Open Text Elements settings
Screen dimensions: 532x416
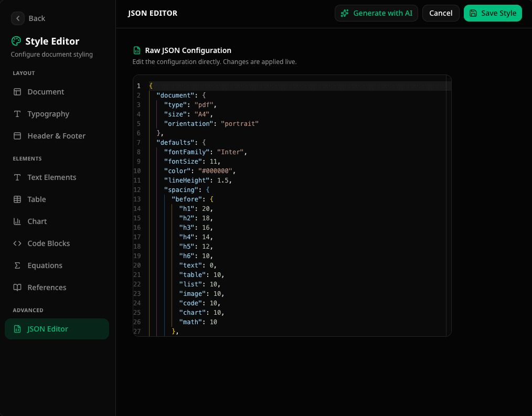coord(57,177)
